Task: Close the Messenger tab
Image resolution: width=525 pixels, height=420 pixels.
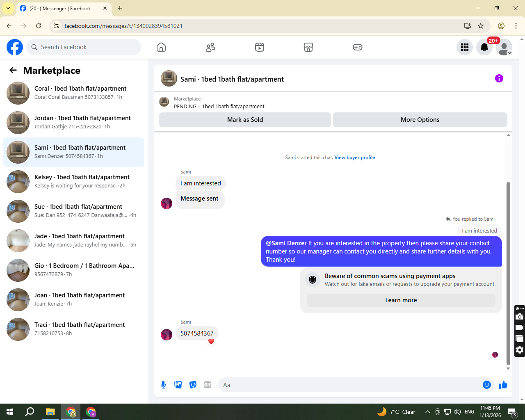Action: 105,8
